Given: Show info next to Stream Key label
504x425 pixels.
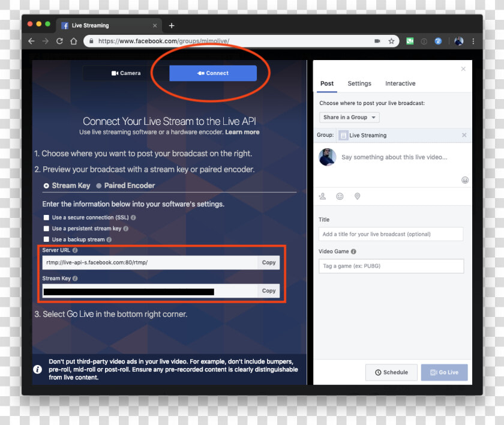Looking at the screenshot, I should (75, 279).
